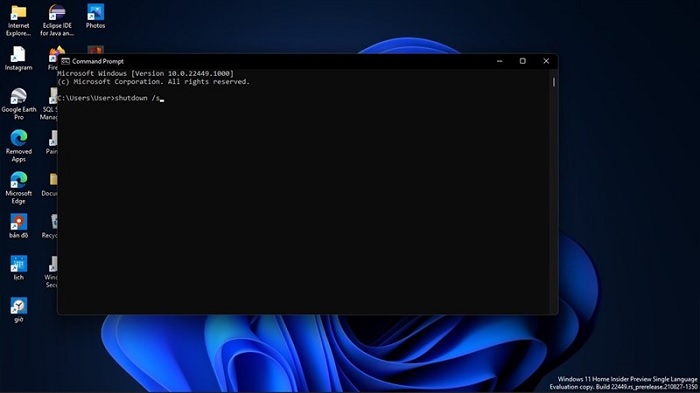The image size is (700, 393).
Task: Close the Command Prompt window
Action: [546, 61]
